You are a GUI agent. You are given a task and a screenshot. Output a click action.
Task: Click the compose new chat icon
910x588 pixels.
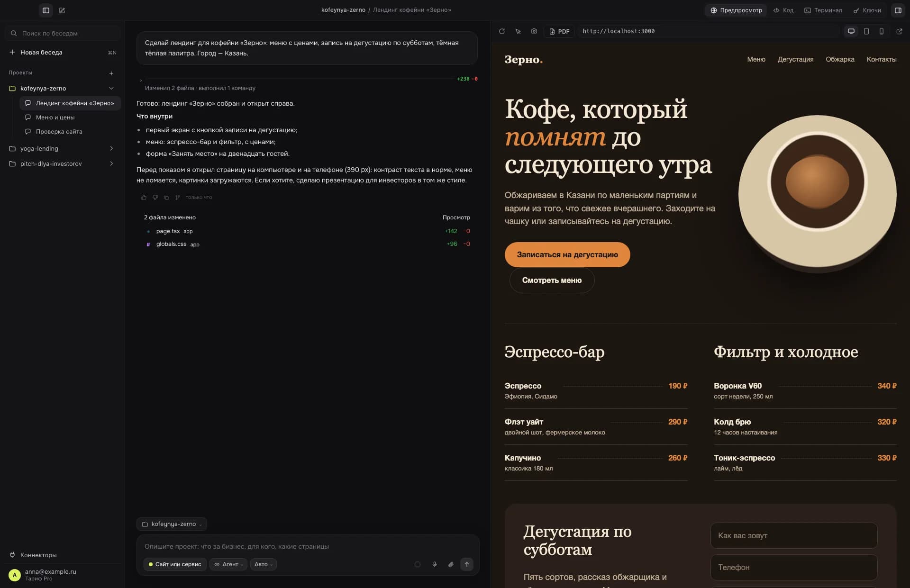point(62,10)
